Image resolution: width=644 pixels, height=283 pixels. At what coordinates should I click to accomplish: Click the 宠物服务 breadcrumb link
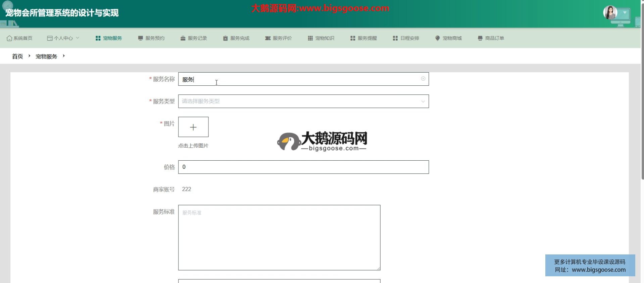(x=46, y=56)
